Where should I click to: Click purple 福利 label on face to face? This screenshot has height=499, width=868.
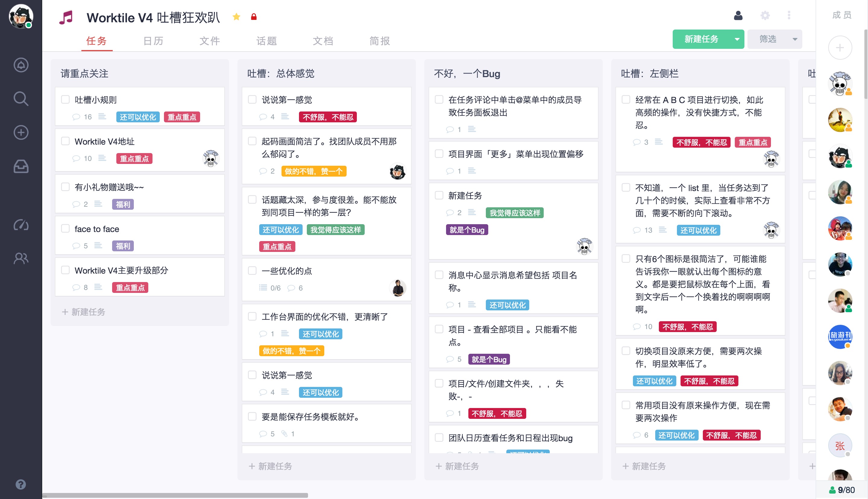[123, 246]
